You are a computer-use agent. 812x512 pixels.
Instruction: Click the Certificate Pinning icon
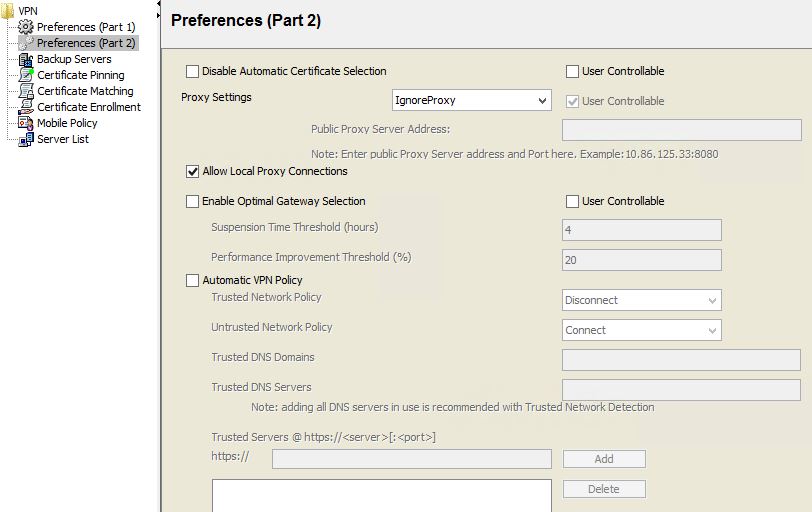[x=25, y=75]
